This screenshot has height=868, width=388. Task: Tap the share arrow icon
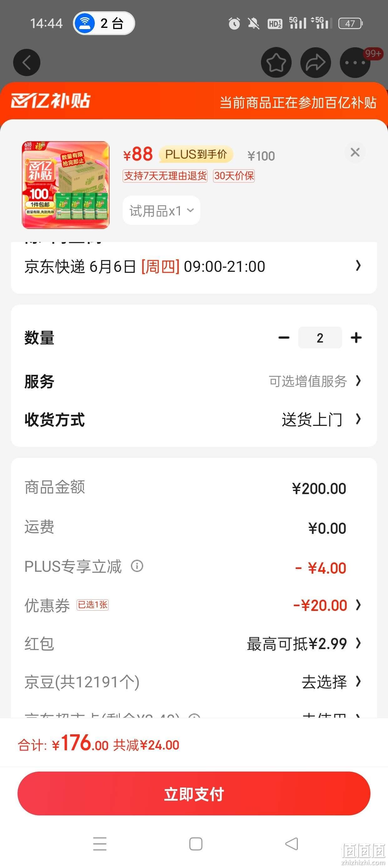(x=316, y=62)
